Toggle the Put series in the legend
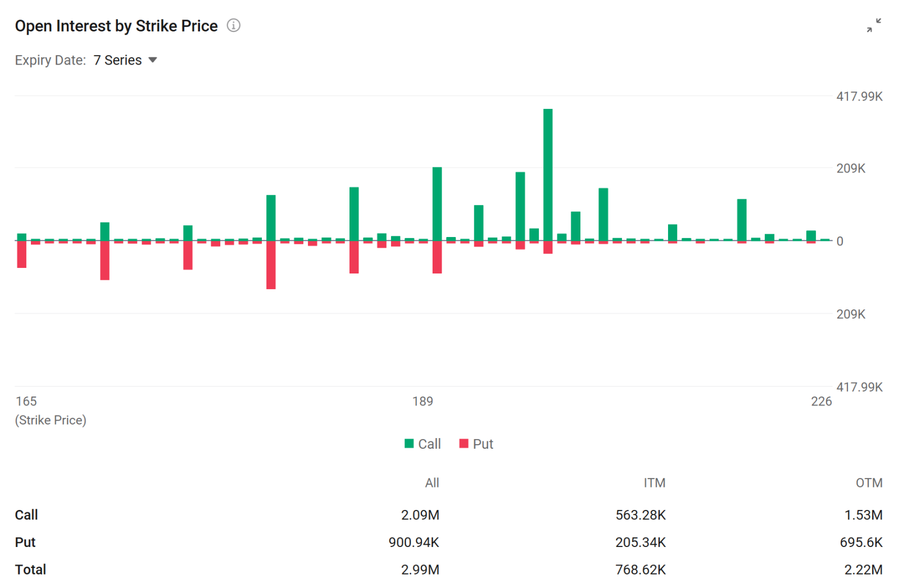The height and width of the screenshot is (588, 899). pyautogui.click(x=476, y=444)
